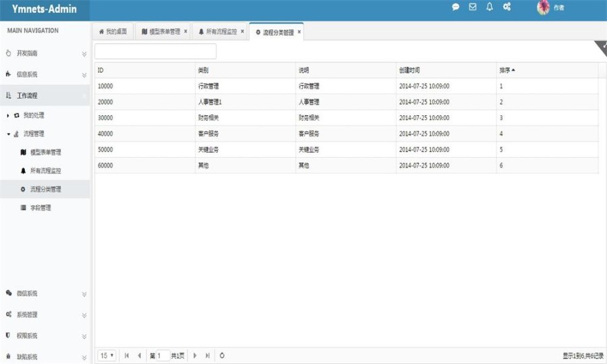
Task: Click the 信息系统 sidebar icon
Action: coord(9,74)
